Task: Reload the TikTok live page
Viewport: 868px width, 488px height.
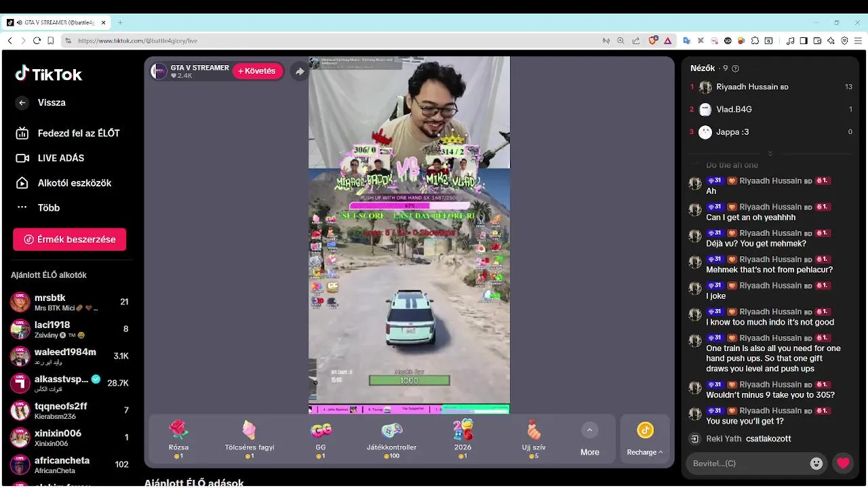Action: coord(37,41)
